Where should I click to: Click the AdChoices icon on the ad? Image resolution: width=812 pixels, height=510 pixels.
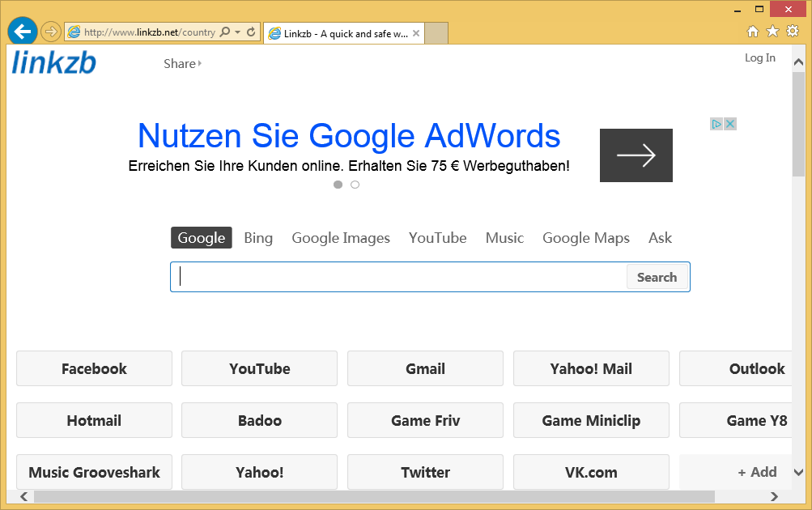[716, 124]
